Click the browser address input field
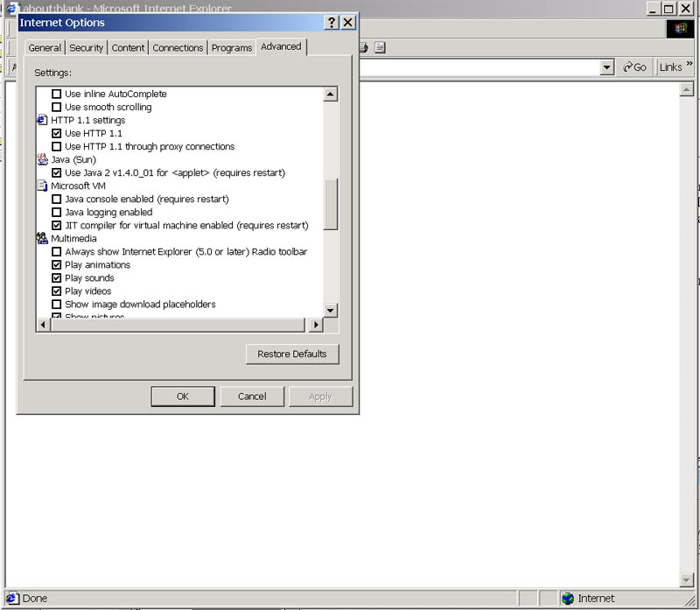The image size is (700, 610). 479,67
